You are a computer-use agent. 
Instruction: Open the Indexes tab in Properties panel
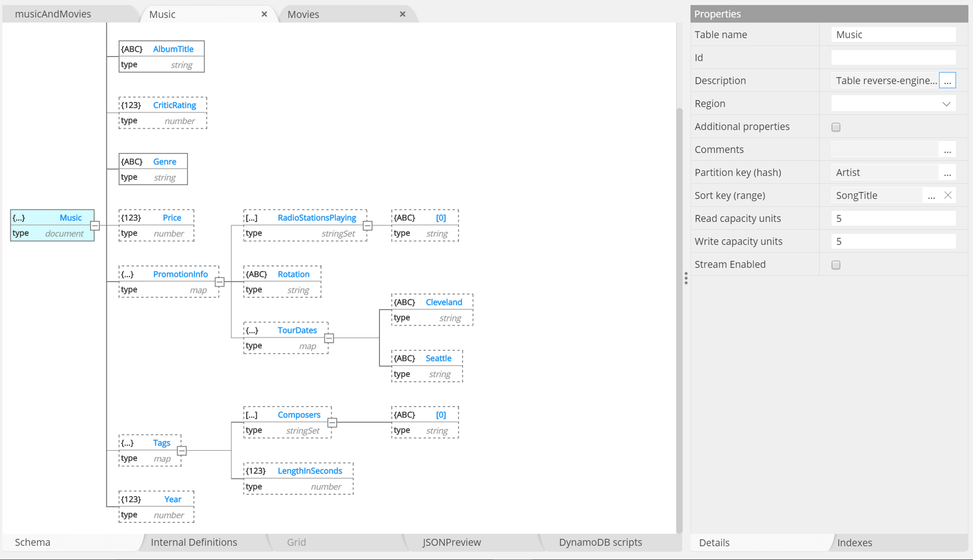pos(855,542)
